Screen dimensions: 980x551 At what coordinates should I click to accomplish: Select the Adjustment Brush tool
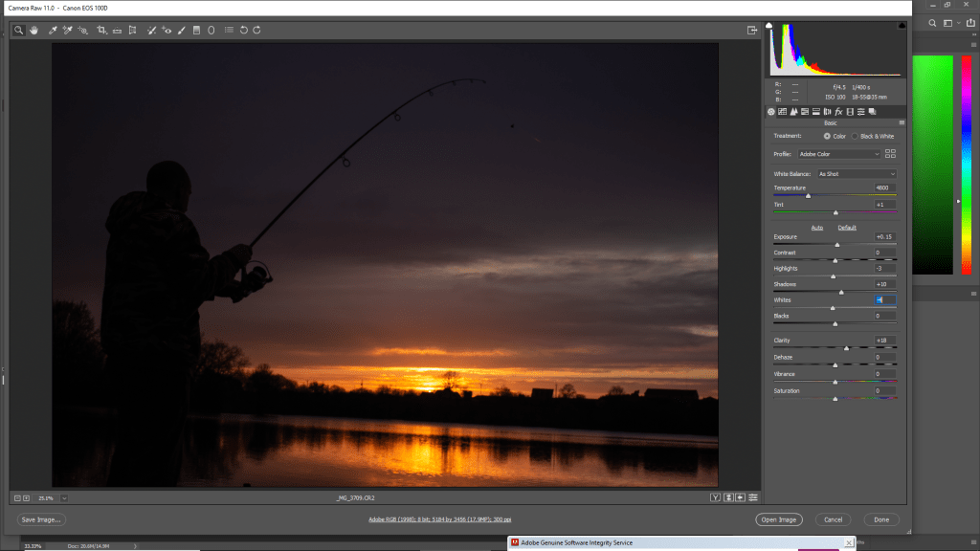click(182, 30)
